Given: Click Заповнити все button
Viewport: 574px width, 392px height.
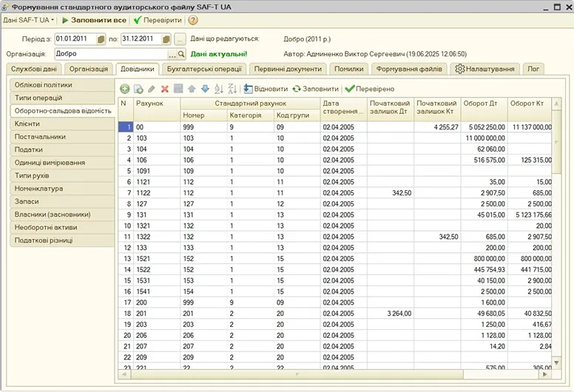Looking at the screenshot, I should (94, 20).
